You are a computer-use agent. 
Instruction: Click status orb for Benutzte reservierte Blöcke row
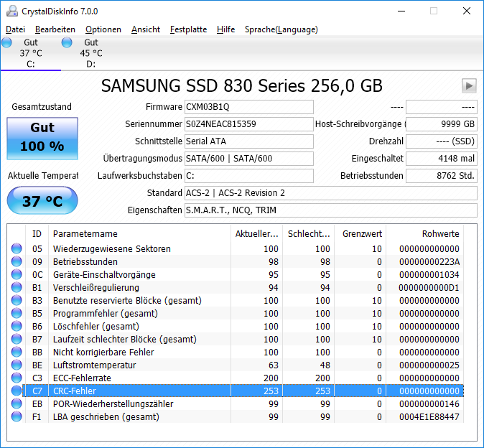pyautogui.click(x=17, y=300)
